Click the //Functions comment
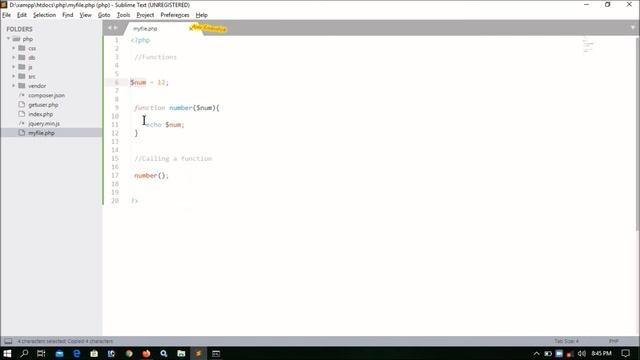 (x=156, y=57)
